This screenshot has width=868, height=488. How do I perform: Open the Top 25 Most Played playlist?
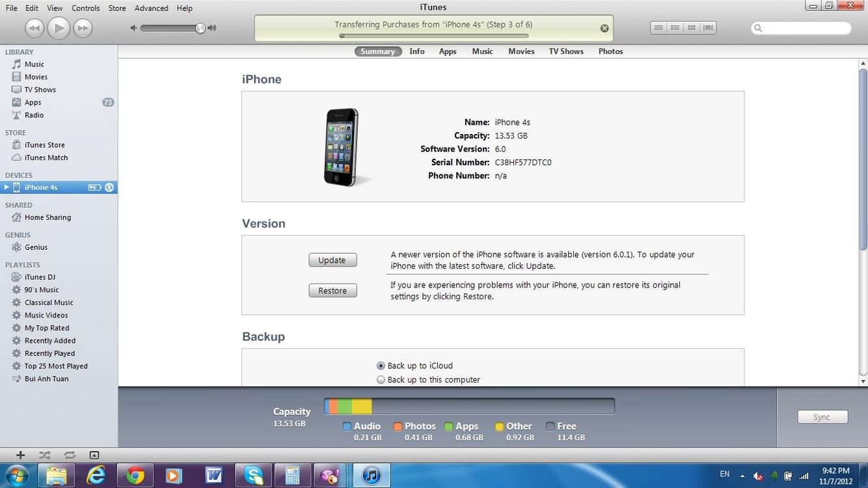point(56,366)
